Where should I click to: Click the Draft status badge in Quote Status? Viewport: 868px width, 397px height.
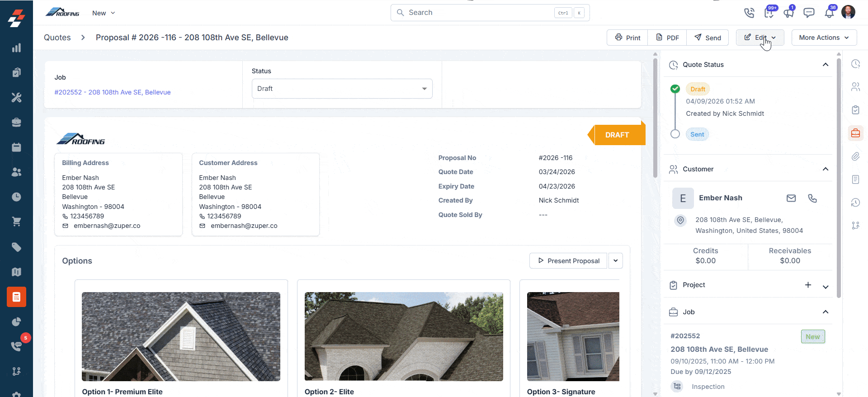point(698,89)
